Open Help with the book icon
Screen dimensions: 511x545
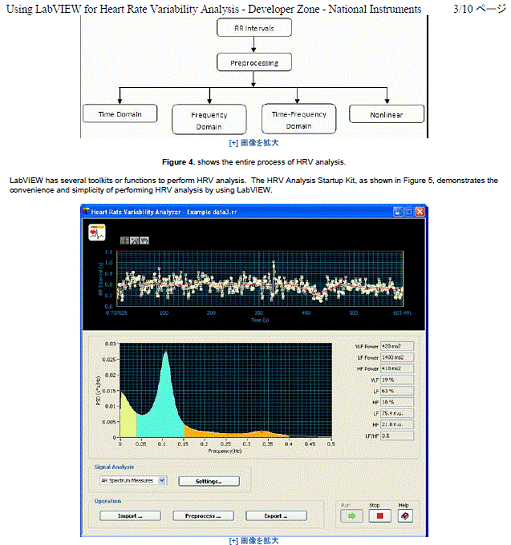click(x=405, y=516)
